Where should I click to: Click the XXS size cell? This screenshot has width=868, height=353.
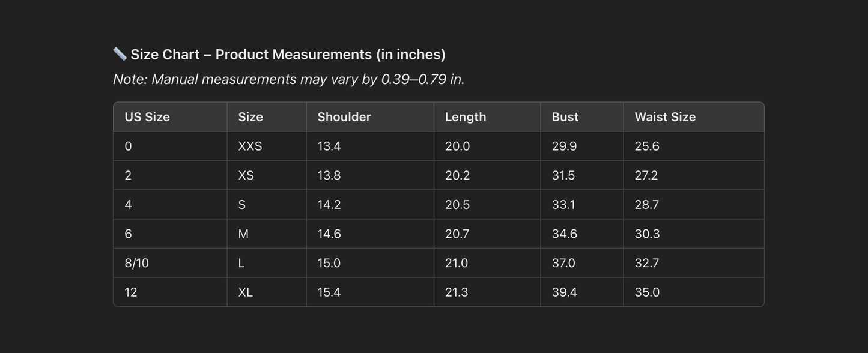(x=250, y=146)
